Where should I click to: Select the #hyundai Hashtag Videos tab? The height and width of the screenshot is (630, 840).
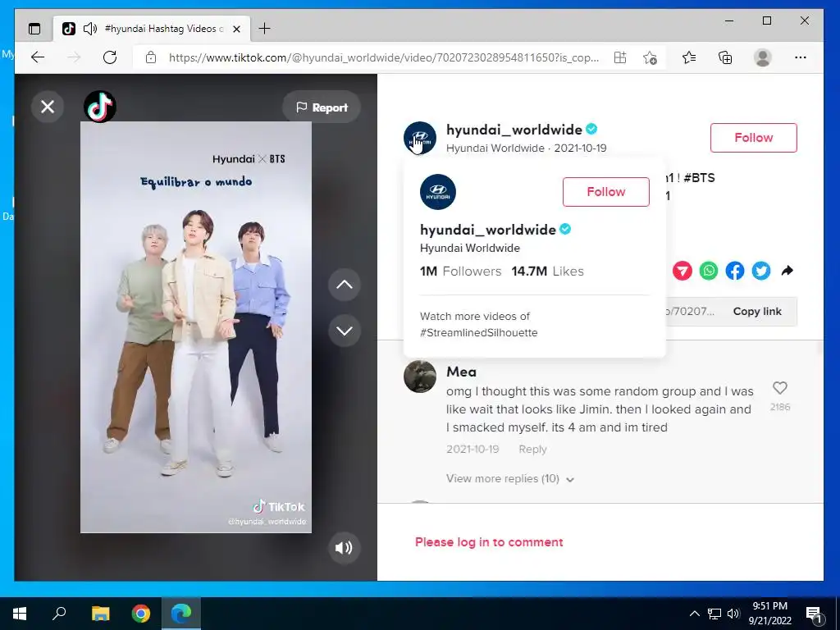point(152,29)
